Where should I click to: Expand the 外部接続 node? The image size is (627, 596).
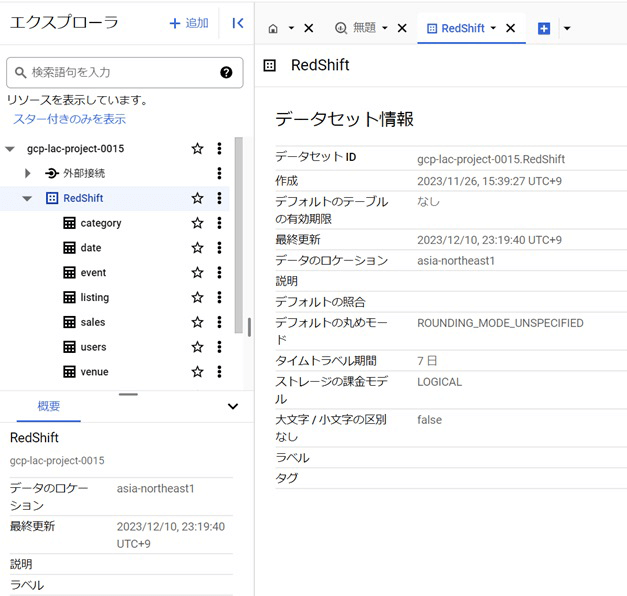(x=27, y=173)
